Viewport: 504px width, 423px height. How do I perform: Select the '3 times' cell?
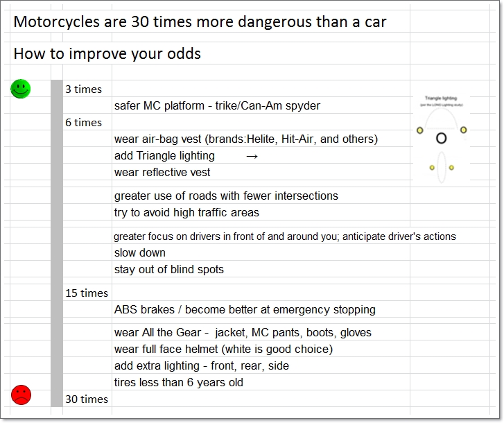83,89
